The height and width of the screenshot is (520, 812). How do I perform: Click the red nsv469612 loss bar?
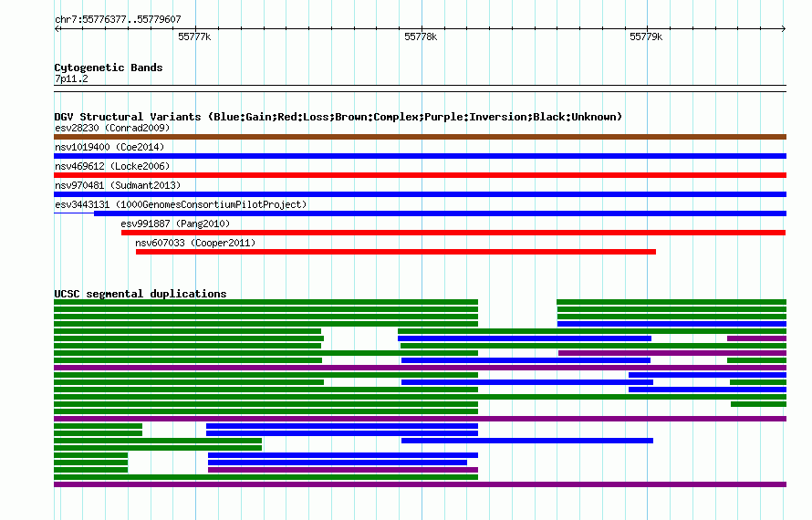[420, 175]
